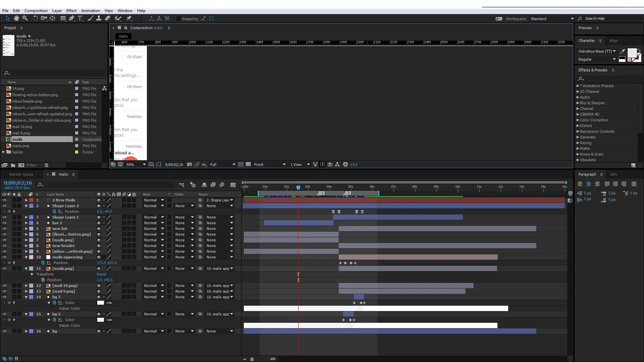The image size is (644, 362).
Task: Take snapshot with camera icon in viewer
Action: 190,165
